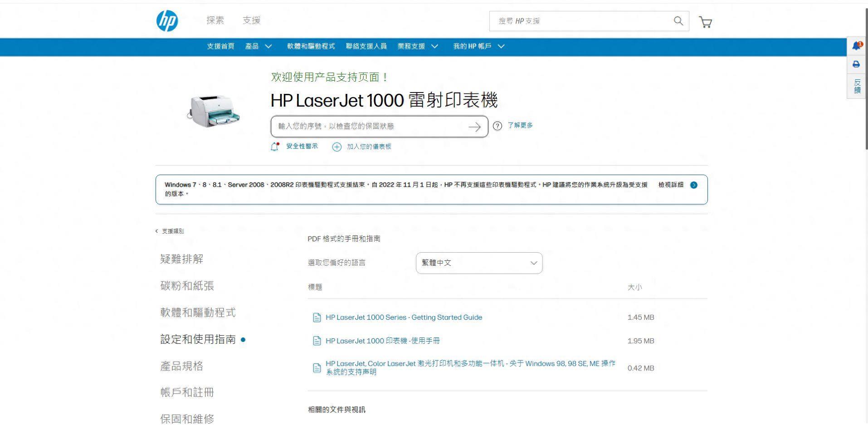
Task: Click the 安全性警示 link
Action: coord(302,147)
